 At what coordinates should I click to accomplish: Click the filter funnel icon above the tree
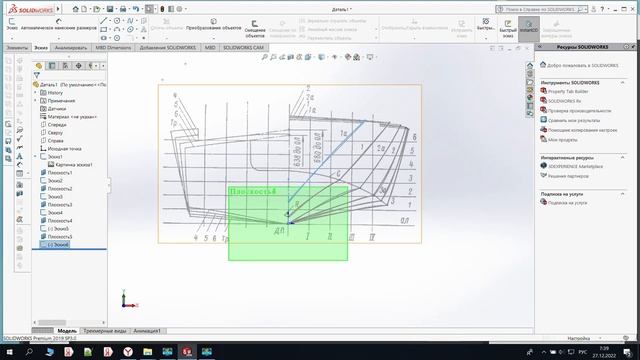[x=37, y=76]
